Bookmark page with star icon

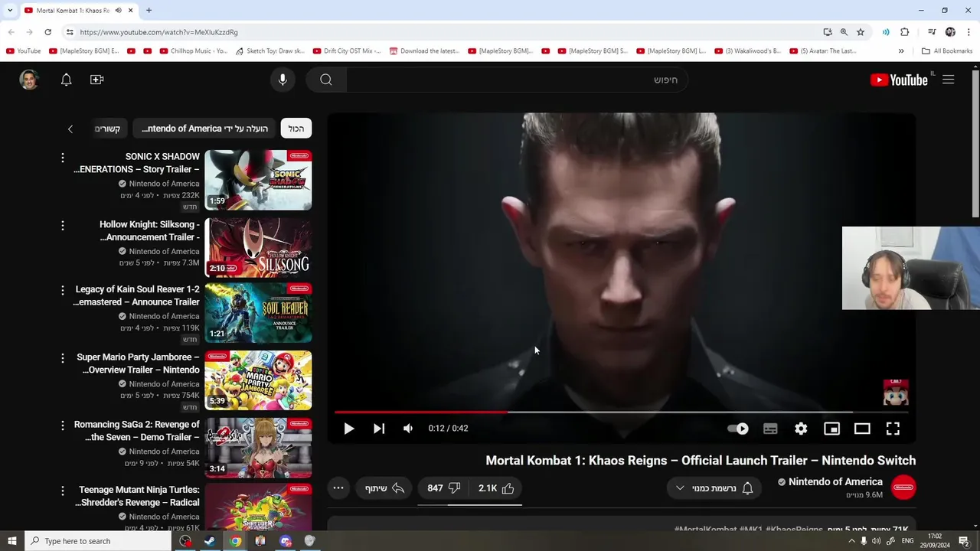861,32
